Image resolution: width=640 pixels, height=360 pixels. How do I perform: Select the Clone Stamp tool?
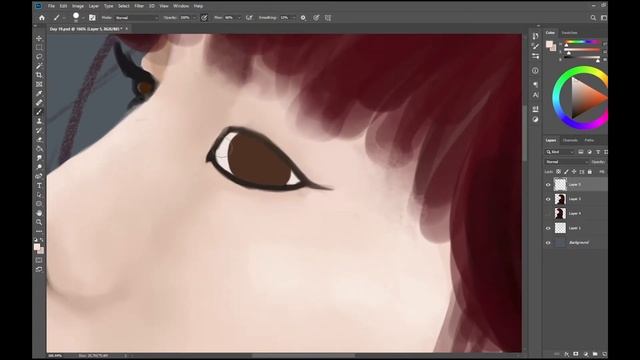pos(39,121)
